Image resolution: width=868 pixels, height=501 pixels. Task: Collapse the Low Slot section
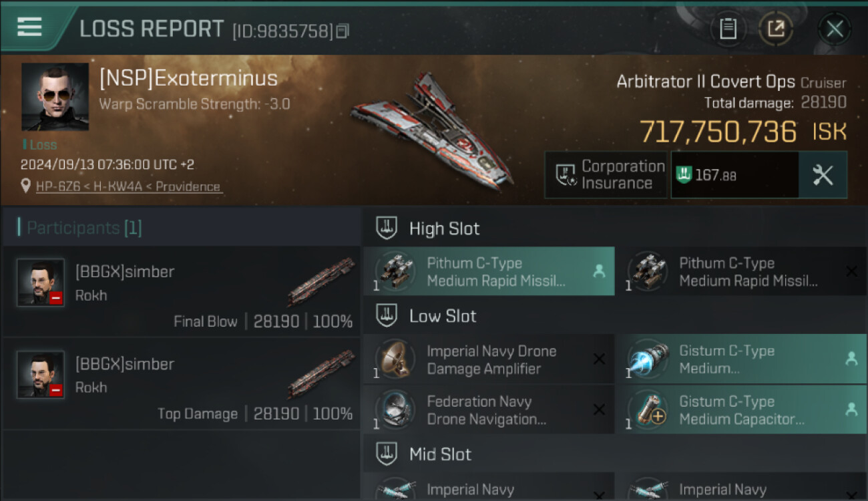443,316
